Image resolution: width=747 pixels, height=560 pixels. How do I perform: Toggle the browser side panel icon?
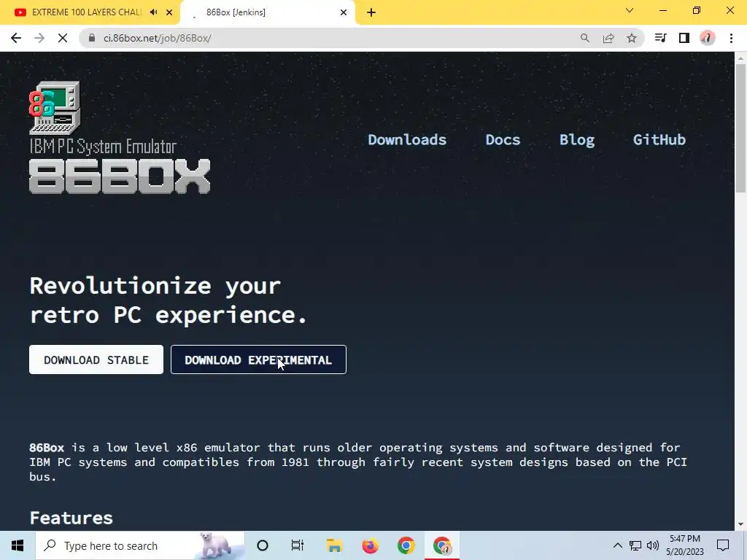pos(684,38)
